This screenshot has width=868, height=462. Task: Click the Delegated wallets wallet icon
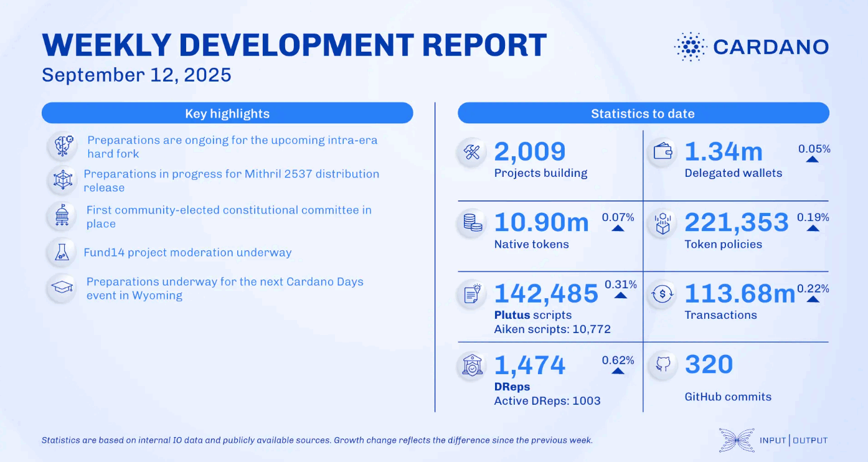pyautogui.click(x=663, y=153)
